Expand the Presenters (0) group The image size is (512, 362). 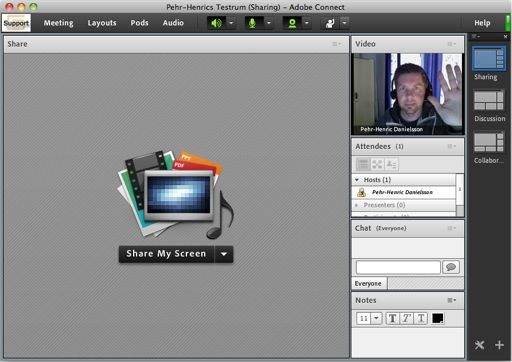pyautogui.click(x=357, y=205)
